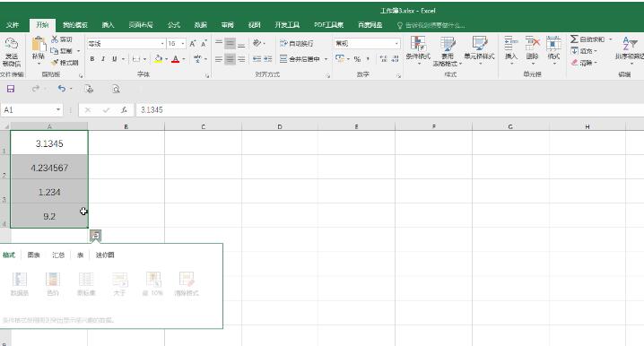This screenshot has height=346, width=644.
Task: Click the AutoSum sigma icon
Action: coord(574,39)
